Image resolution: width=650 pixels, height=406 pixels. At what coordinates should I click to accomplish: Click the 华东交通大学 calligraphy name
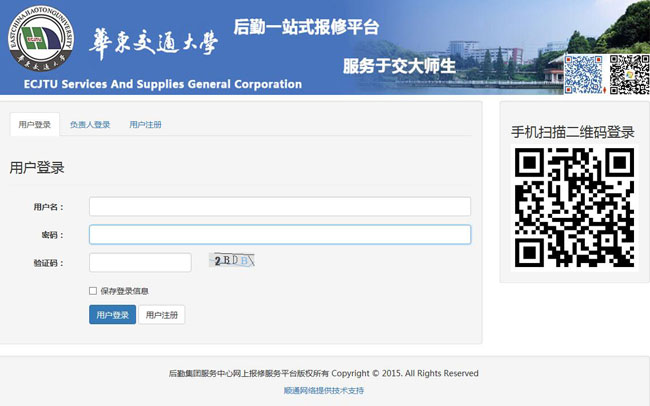coord(153,44)
